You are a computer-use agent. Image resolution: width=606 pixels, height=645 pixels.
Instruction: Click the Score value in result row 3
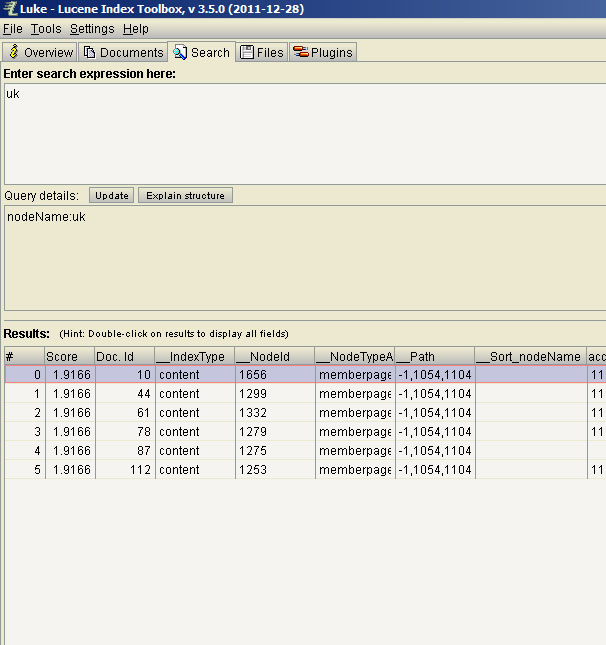tap(70, 431)
